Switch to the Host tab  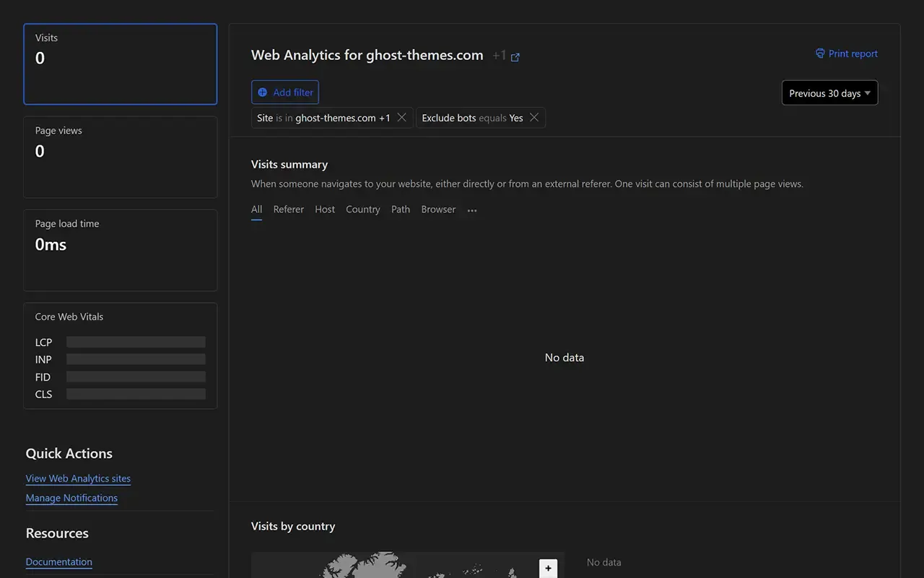325,210
